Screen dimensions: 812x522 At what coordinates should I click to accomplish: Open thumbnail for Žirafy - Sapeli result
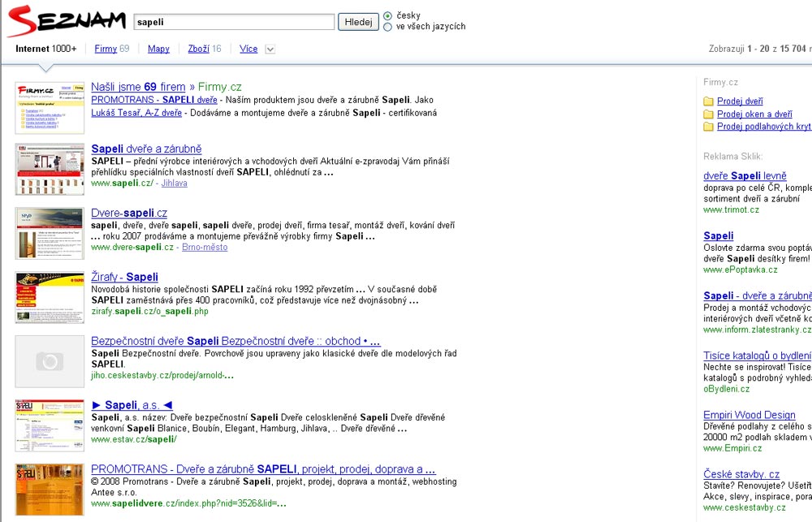50,298
